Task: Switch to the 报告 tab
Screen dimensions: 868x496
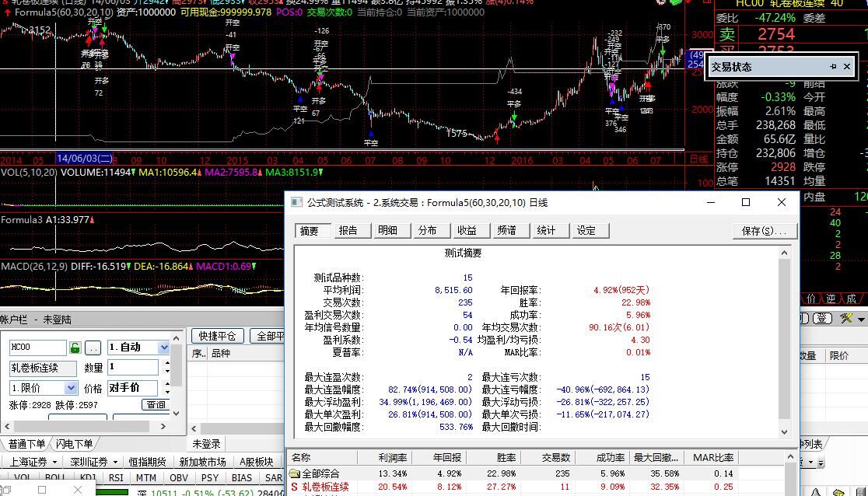Action: pos(348,230)
